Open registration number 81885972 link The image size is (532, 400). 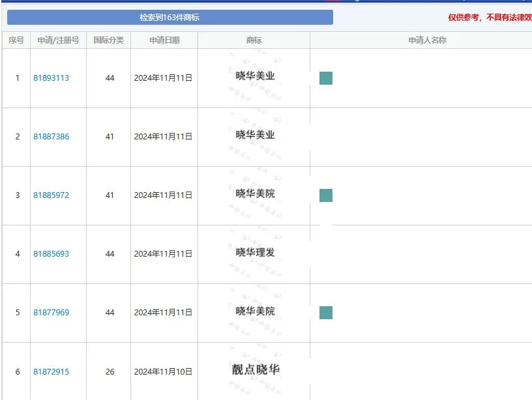click(x=52, y=195)
